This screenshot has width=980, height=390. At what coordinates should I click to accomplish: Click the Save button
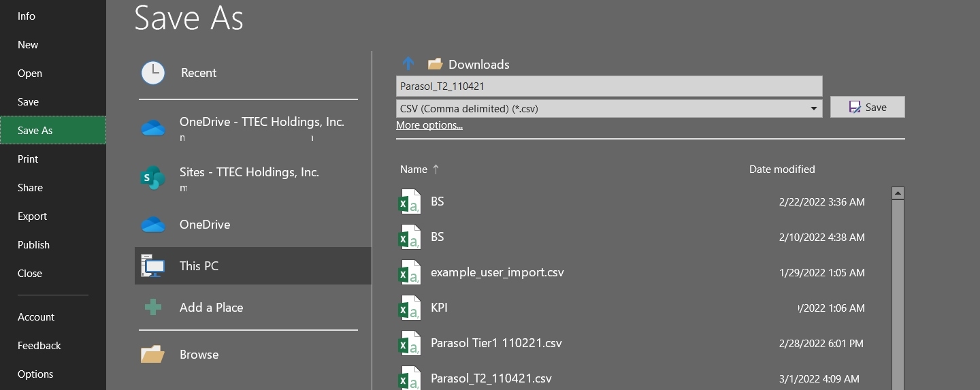click(867, 107)
